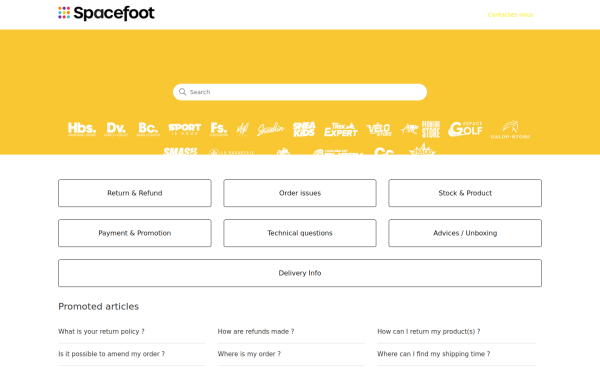
Task: Open the Payment & Promotion category
Action: pyautogui.click(x=135, y=233)
